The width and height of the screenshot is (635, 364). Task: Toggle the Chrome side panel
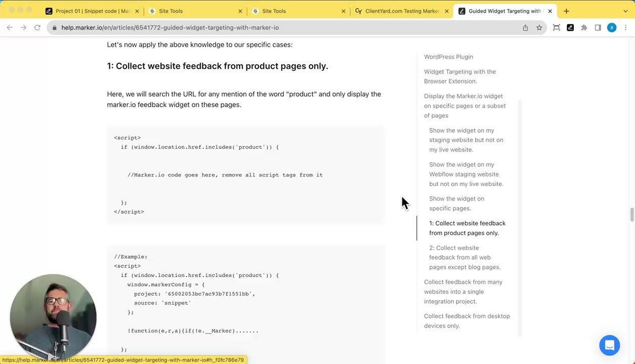pos(598,28)
